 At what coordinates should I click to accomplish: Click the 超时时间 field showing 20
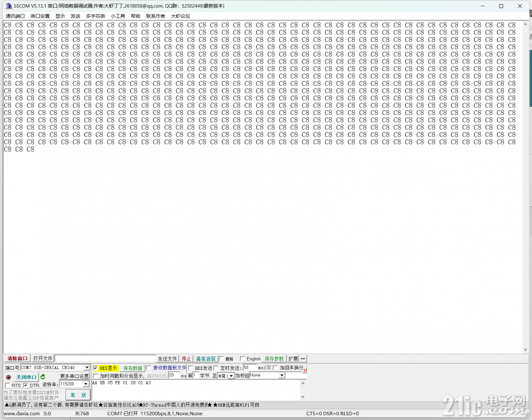coord(173,376)
